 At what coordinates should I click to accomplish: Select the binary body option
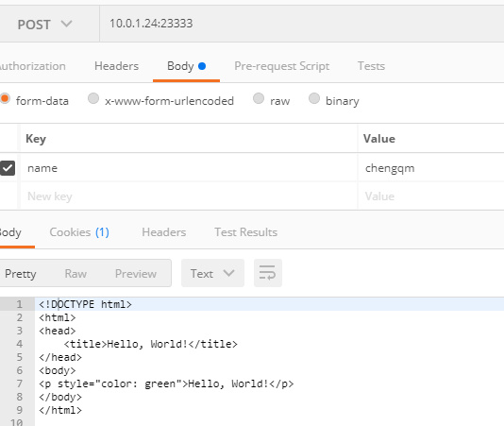(x=314, y=98)
